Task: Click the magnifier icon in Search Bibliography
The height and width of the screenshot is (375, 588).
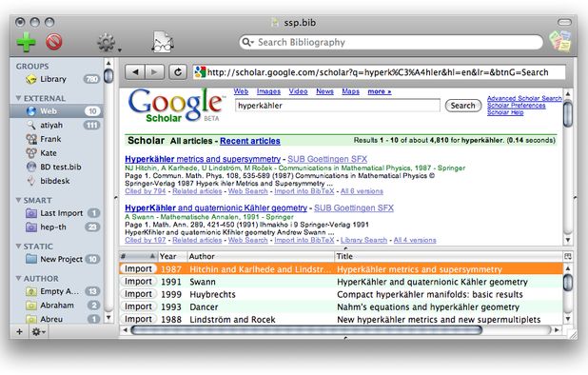Action: [247, 42]
